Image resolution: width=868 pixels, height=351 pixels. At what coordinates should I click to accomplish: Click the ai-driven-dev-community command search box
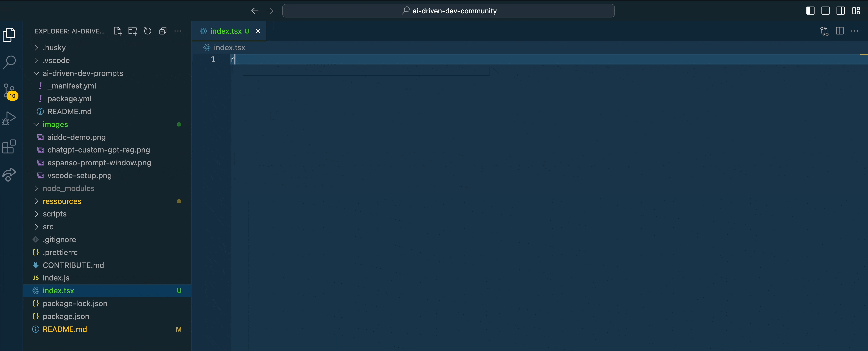pos(448,11)
